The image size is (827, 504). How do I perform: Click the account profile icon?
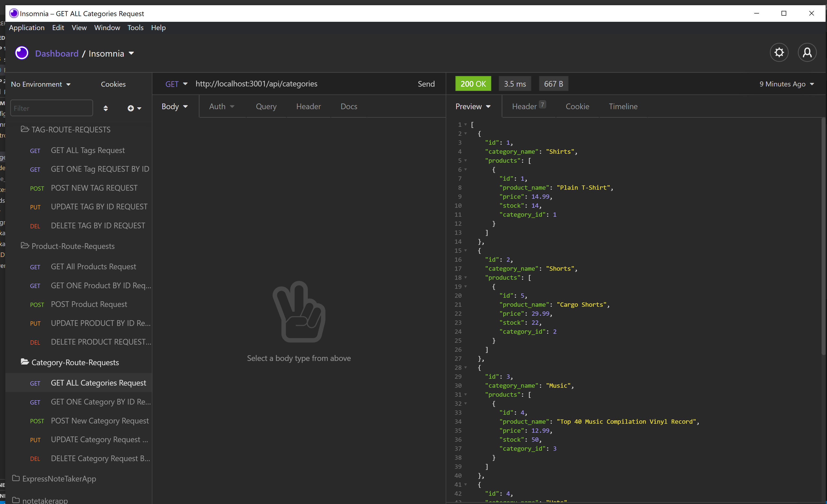pyautogui.click(x=807, y=53)
